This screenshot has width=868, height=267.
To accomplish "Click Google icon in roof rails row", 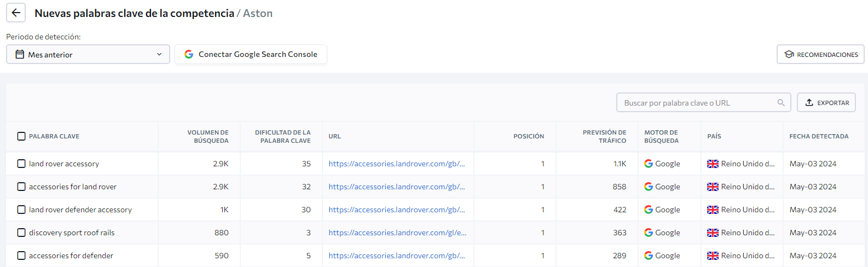I will (x=649, y=233).
